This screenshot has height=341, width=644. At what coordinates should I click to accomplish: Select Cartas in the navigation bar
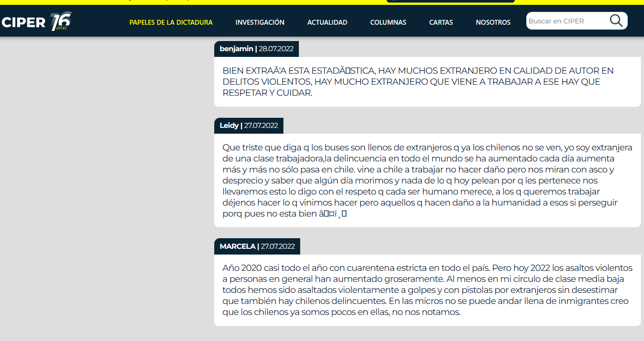(x=441, y=22)
